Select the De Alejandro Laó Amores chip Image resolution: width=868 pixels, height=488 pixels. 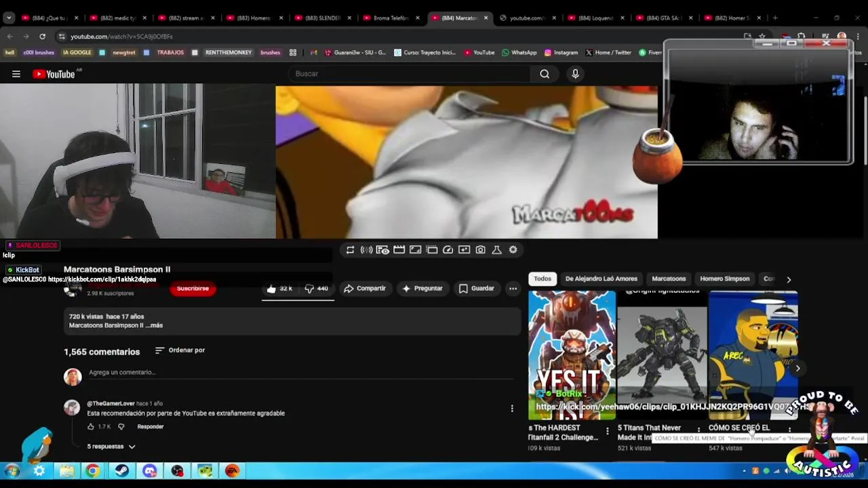pyautogui.click(x=601, y=279)
